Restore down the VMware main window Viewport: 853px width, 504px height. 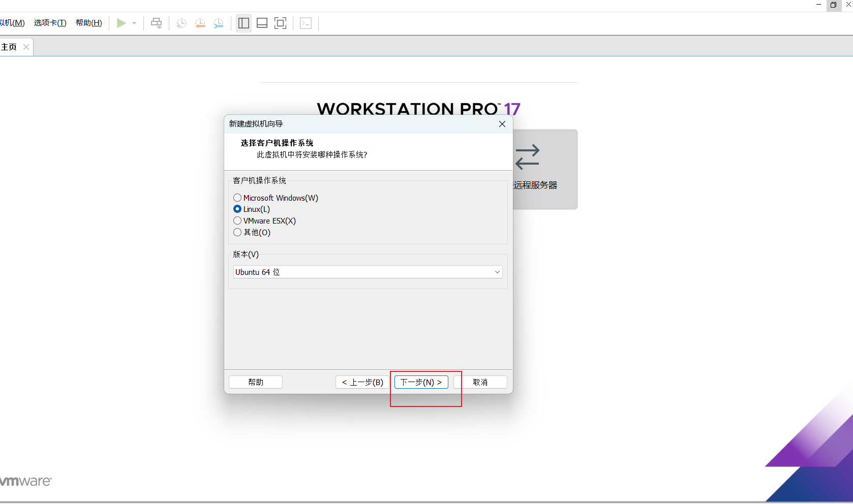point(833,5)
